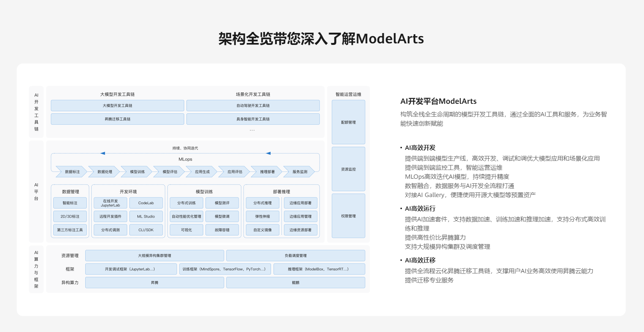Click the 可视化 box
The height and width of the screenshot is (332, 644).
(x=187, y=230)
